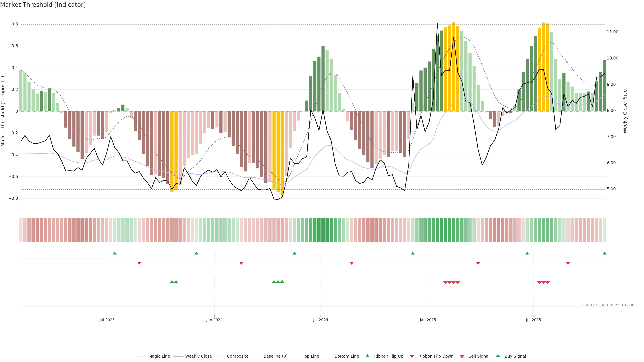Click the ribbon flip-down marker just after Jul 2025
This screenshot has width=644, height=362.
tap(568, 263)
